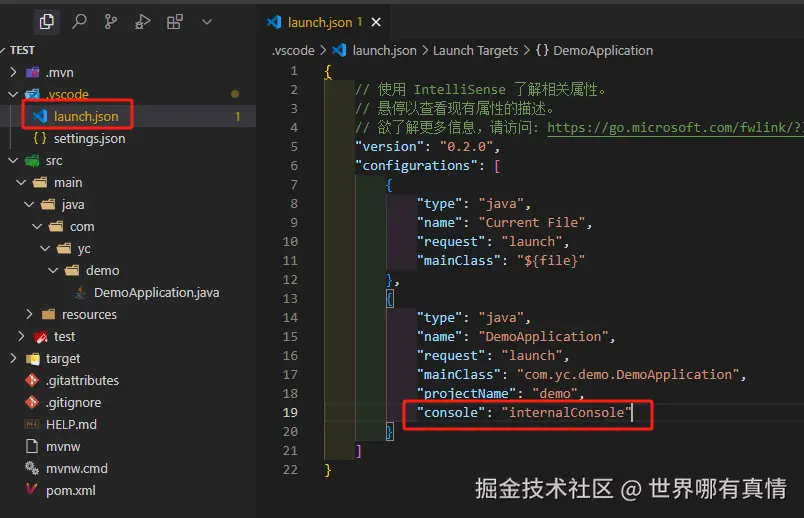Collapse the src folder chevron
Image resolution: width=804 pixels, height=518 pixels.
pyautogui.click(x=13, y=161)
